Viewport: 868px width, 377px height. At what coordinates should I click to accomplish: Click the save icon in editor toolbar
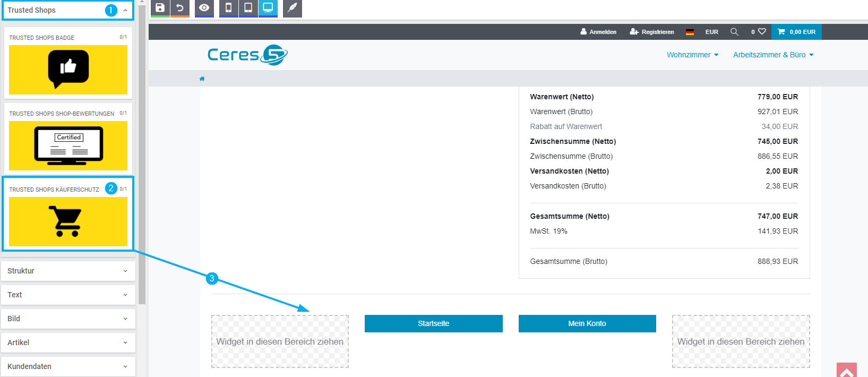pyautogui.click(x=160, y=8)
